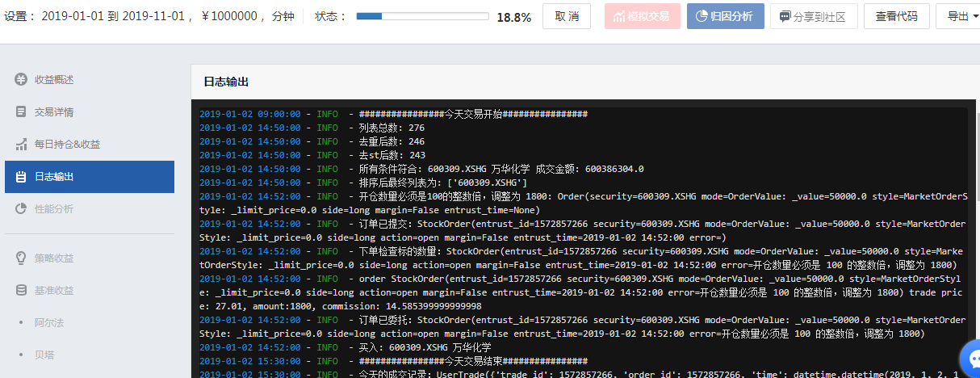Viewport: 980px width, 378px height.
Task: Click the 日志输出 document icon
Action: coord(22,176)
